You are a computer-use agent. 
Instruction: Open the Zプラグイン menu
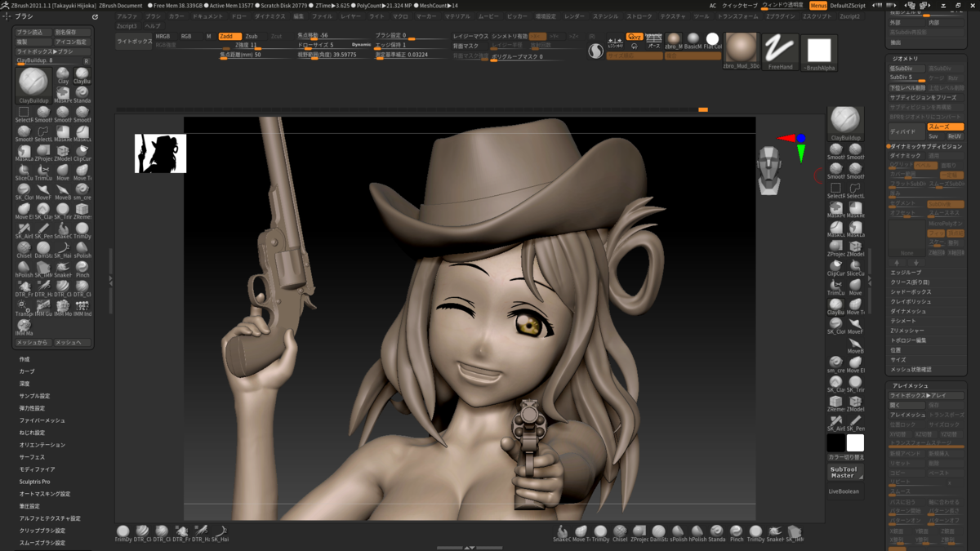click(x=782, y=16)
